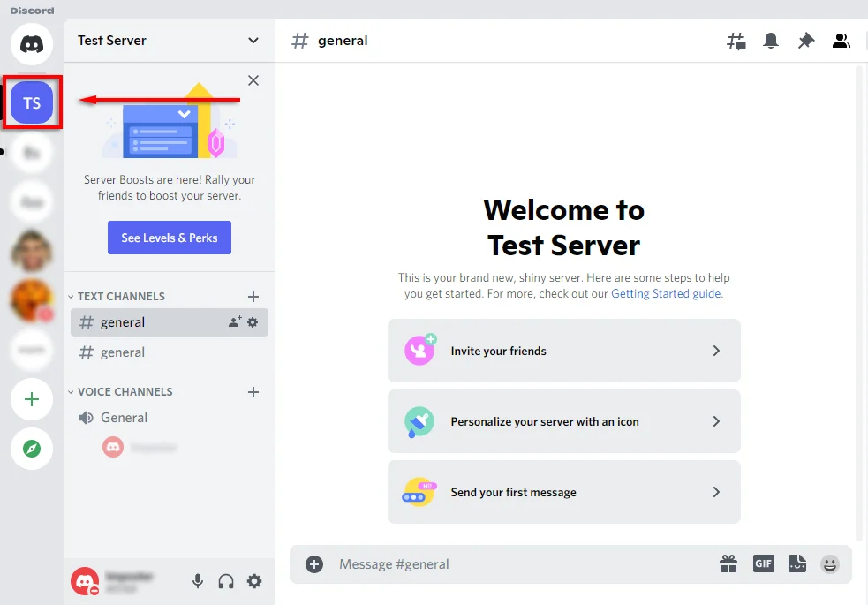The height and width of the screenshot is (605, 868).
Task: Open the sticker picker
Action: 797,564
